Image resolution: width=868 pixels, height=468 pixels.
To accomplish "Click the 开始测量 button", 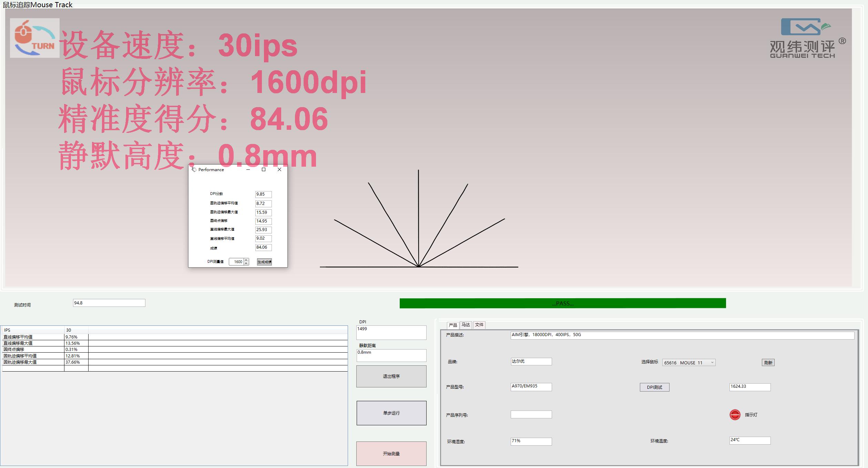I will [391, 454].
